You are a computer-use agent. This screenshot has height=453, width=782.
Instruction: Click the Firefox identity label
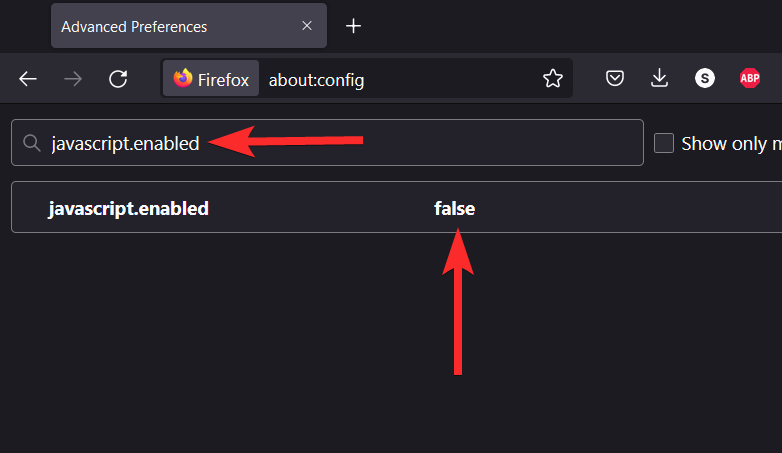click(x=222, y=79)
